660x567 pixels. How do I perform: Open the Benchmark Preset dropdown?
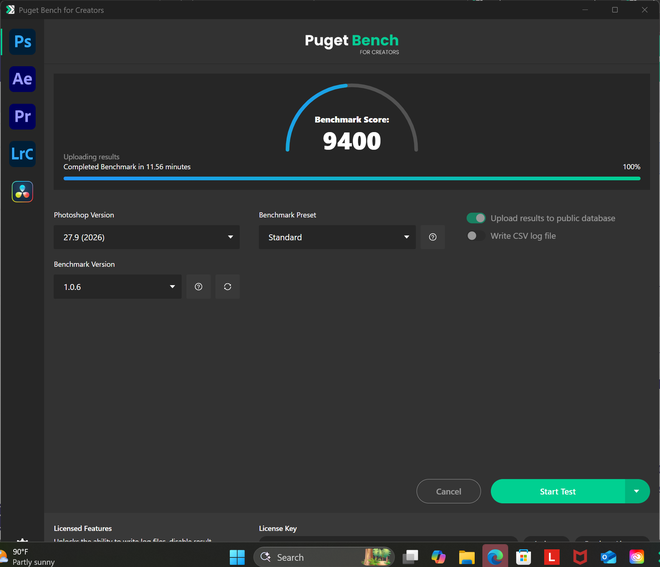click(x=337, y=237)
